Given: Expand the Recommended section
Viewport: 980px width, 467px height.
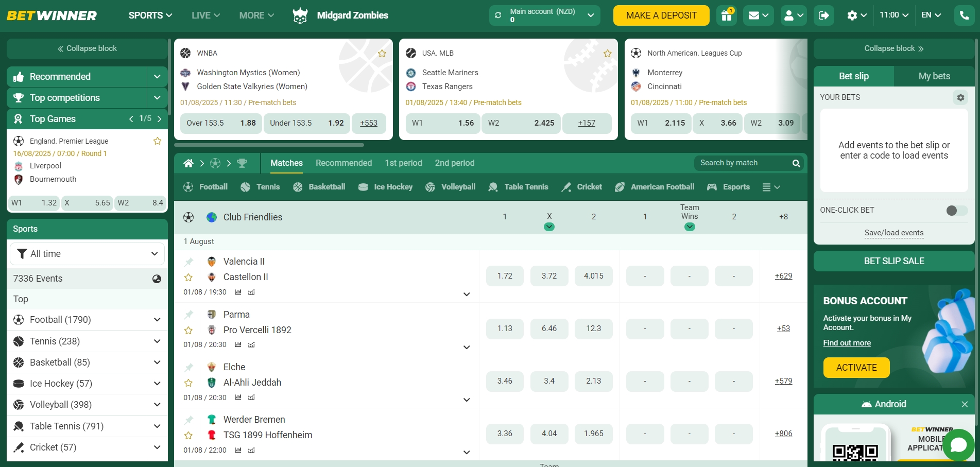Looking at the screenshot, I should pyautogui.click(x=157, y=77).
